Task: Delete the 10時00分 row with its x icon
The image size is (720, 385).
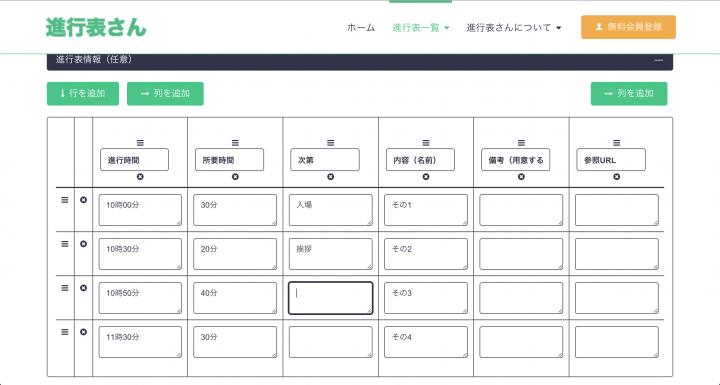Action: pyautogui.click(x=83, y=200)
